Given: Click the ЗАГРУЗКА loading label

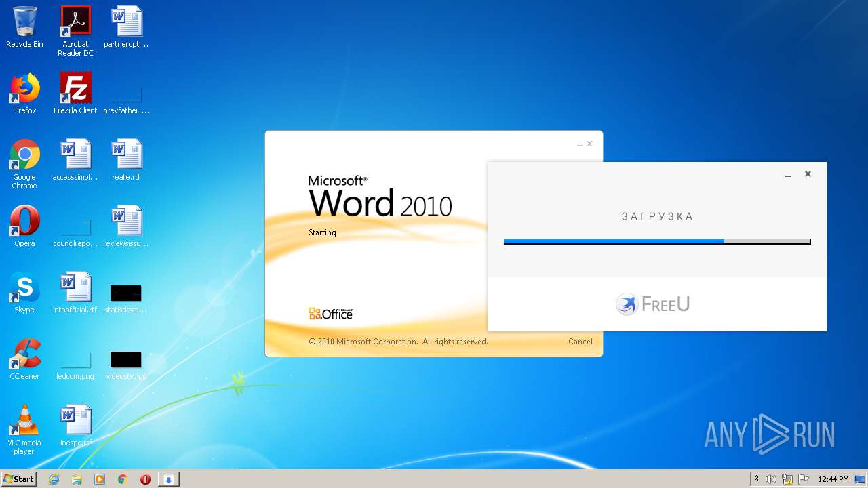Looking at the screenshot, I should click(658, 217).
